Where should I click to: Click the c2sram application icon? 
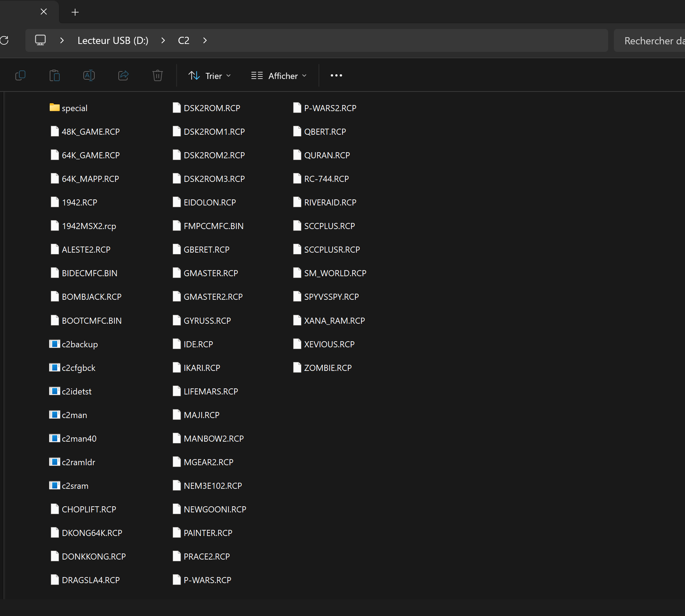pyautogui.click(x=54, y=485)
